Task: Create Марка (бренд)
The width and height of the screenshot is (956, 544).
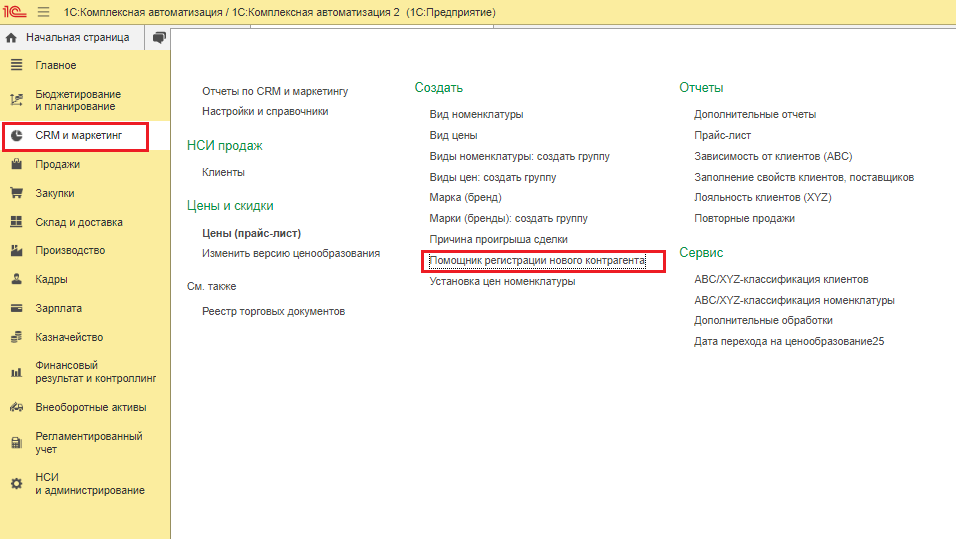Action: 465,197
